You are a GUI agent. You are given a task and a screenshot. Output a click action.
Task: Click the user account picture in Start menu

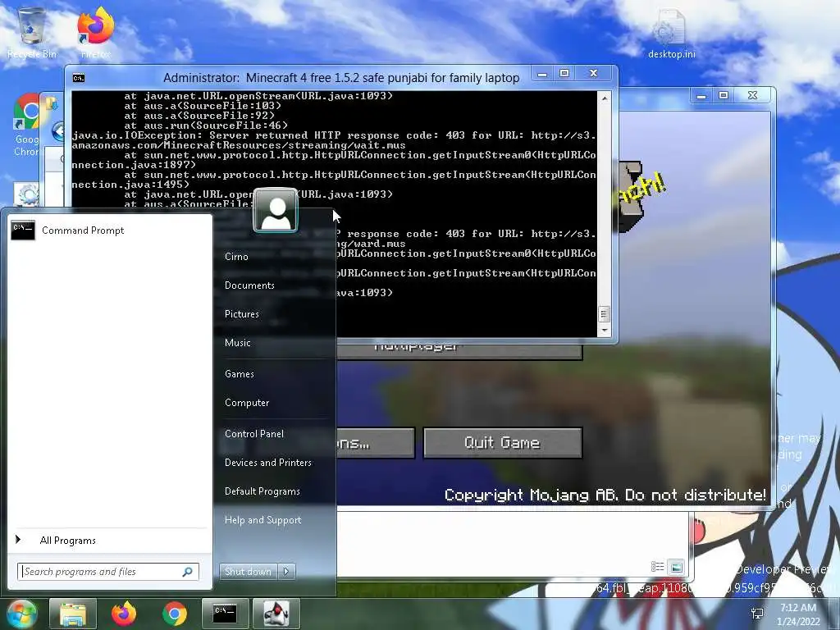276,210
